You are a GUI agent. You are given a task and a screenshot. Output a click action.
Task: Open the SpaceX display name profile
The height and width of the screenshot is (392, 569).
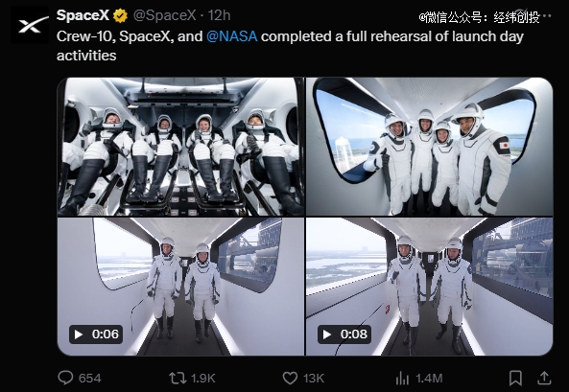click(83, 15)
